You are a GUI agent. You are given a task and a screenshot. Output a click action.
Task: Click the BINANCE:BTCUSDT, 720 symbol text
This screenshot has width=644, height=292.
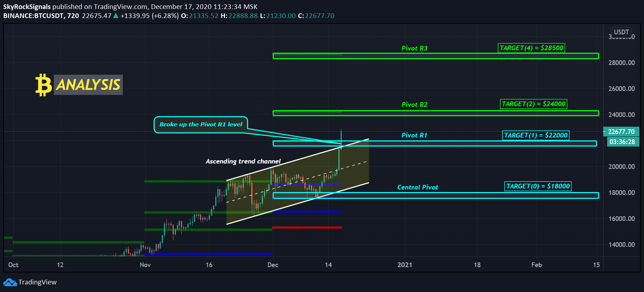(41, 16)
